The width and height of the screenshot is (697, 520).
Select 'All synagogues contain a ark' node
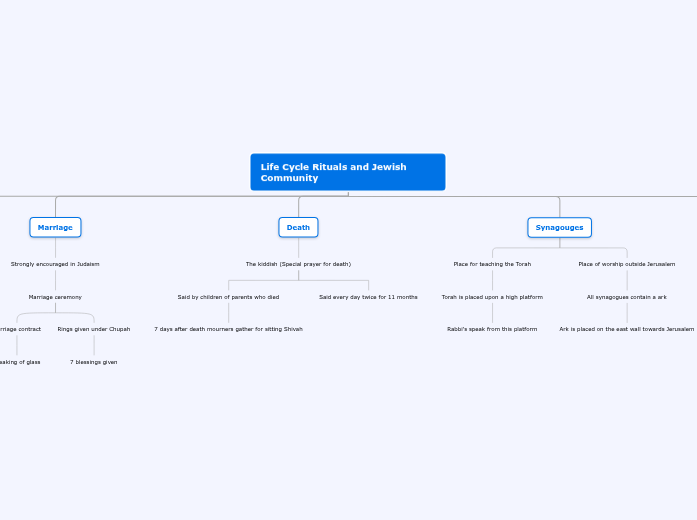click(626, 297)
